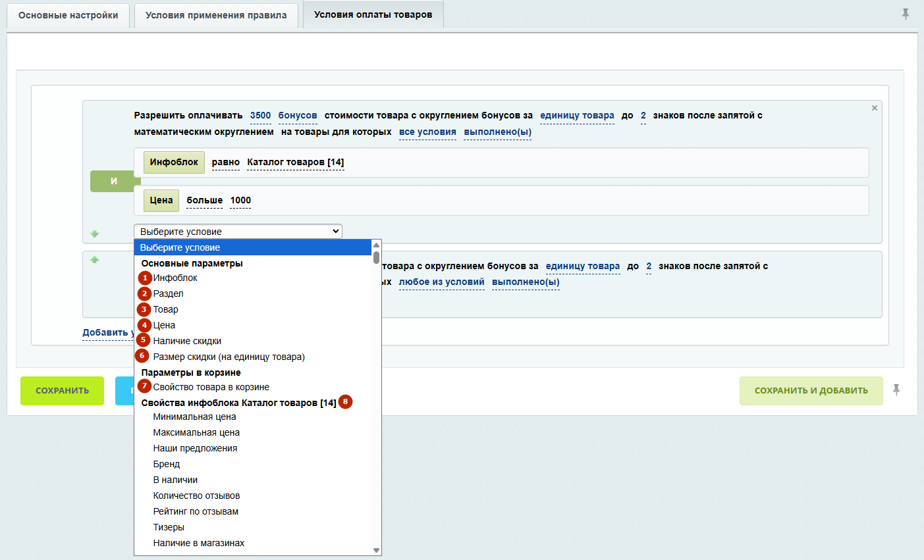Click 'Сохранить и добавить' button
Screen dimensions: 924x560
tap(811, 390)
